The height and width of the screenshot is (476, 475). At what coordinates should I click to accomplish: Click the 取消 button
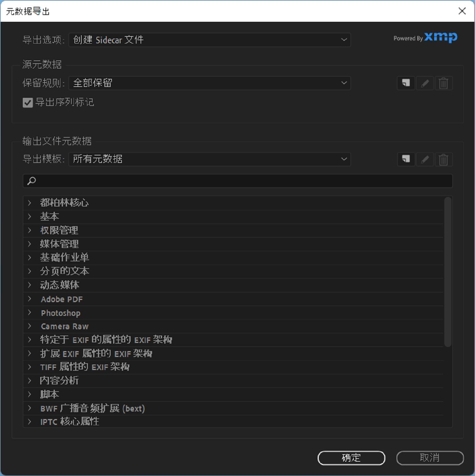pos(429,458)
